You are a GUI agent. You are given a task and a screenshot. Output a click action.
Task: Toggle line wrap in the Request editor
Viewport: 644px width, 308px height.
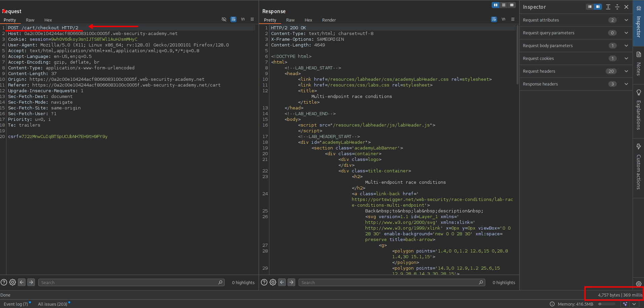(233, 20)
